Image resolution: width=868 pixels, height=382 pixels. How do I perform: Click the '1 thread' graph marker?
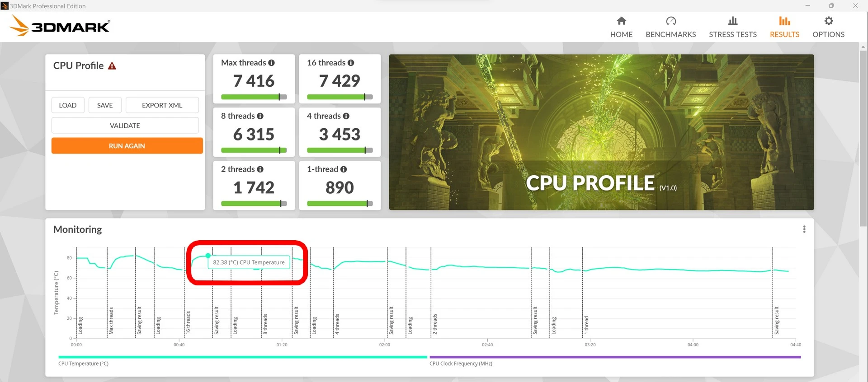coord(586,325)
